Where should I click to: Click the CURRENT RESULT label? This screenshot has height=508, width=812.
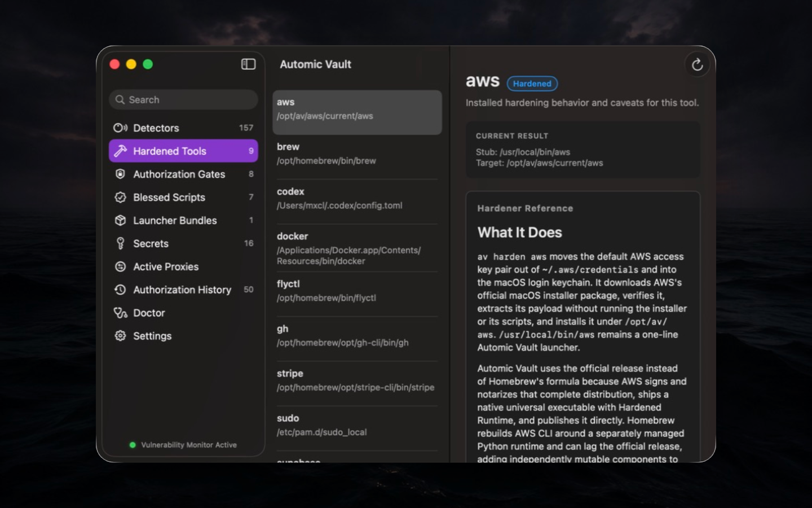(x=512, y=136)
